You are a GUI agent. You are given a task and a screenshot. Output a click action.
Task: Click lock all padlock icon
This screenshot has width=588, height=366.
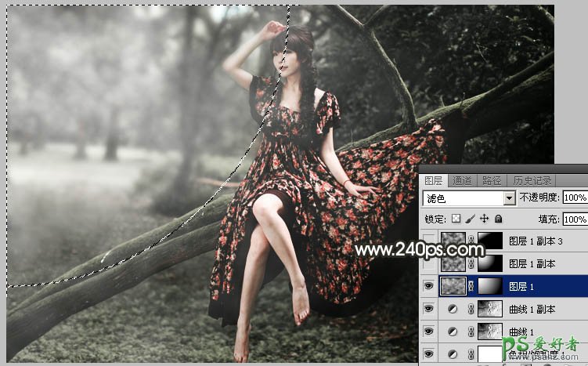coord(498,219)
